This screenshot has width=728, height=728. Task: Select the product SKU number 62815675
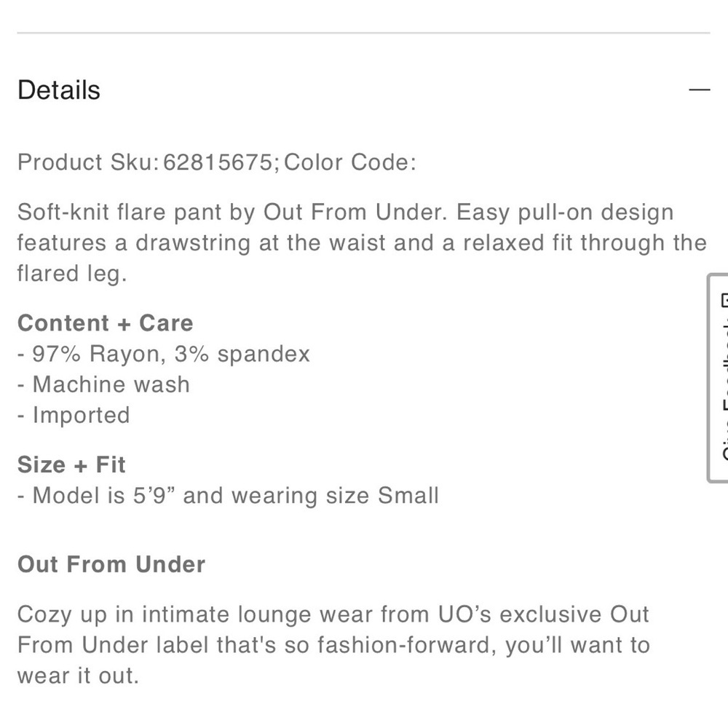click(217, 162)
